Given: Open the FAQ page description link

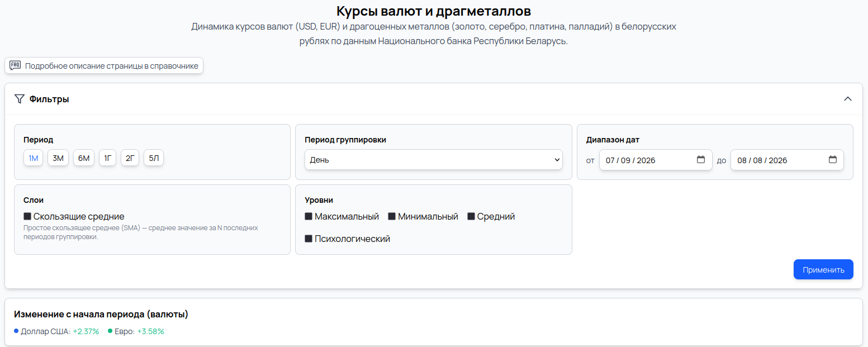Looking at the screenshot, I should [104, 65].
